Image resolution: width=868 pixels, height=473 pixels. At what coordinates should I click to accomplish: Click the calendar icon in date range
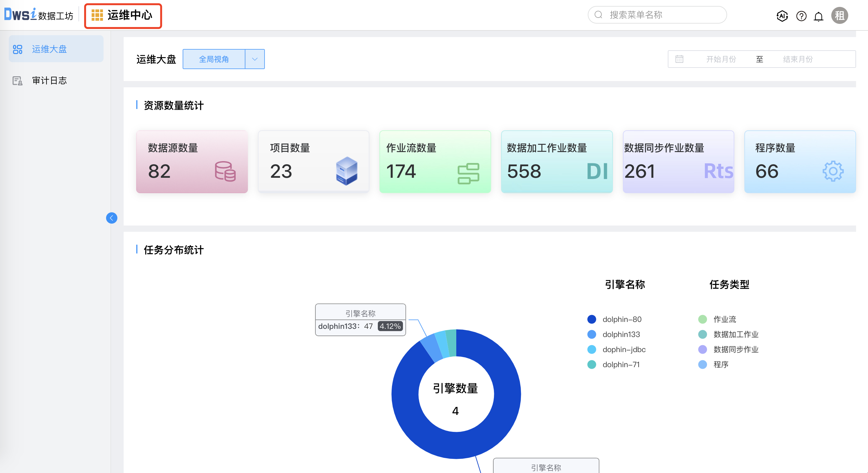coord(679,59)
